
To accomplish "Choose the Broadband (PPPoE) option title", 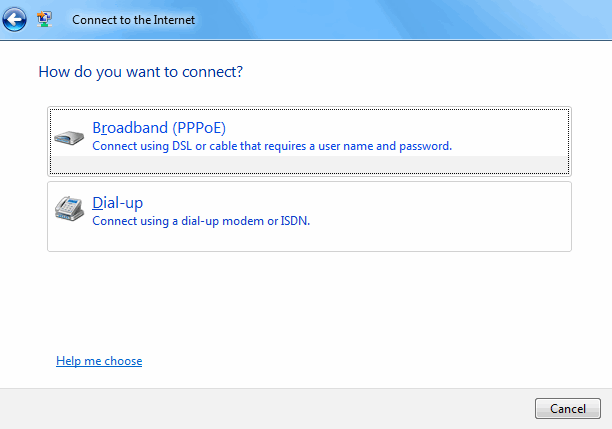I will (x=159, y=128).
